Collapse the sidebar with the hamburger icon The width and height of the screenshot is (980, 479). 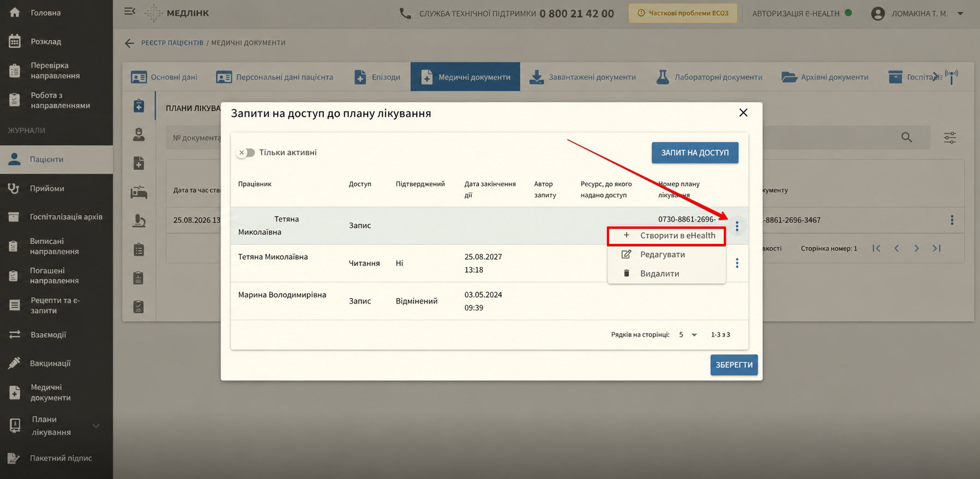[129, 11]
